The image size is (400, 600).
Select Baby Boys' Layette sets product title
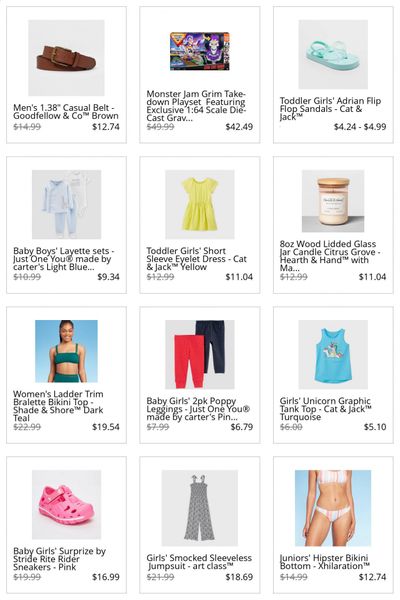[x=64, y=259]
